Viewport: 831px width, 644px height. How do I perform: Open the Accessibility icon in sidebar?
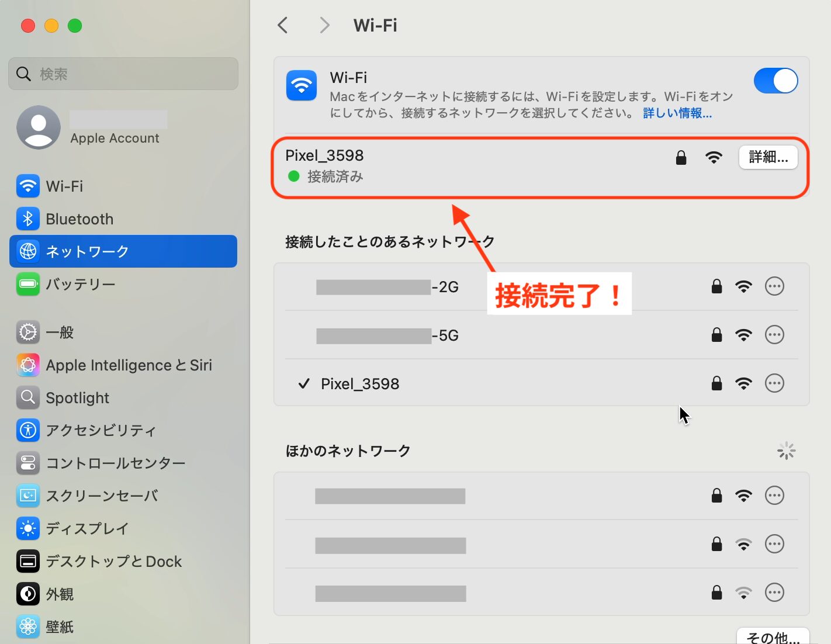tap(28, 431)
